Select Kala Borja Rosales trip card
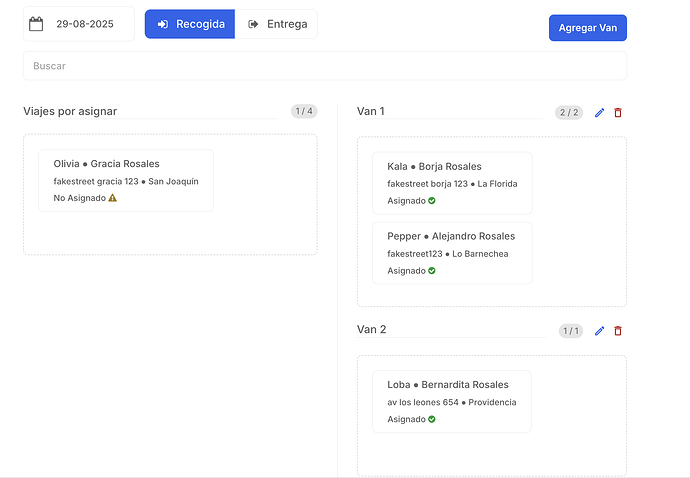The image size is (690, 478). point(452,183)
